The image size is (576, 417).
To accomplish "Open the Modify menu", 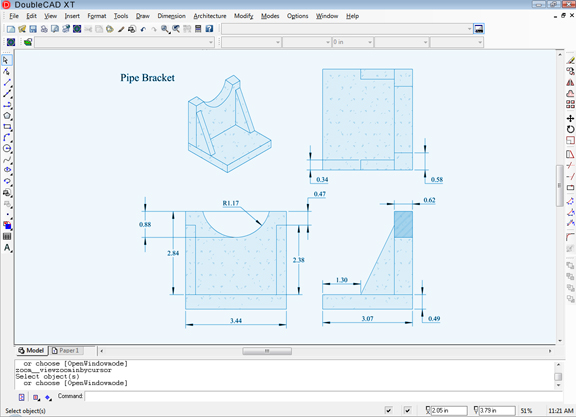I will coord(244,16).
